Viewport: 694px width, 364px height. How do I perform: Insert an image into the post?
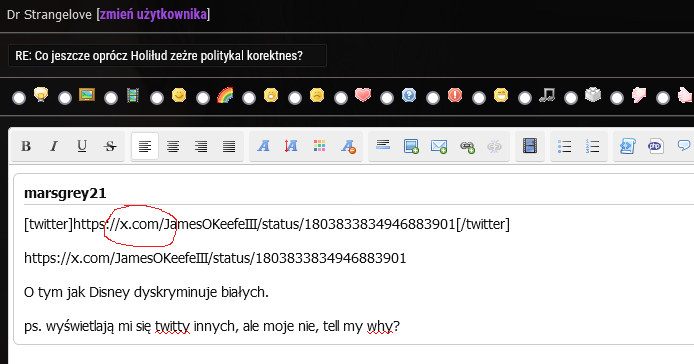[x=411, y=146]
